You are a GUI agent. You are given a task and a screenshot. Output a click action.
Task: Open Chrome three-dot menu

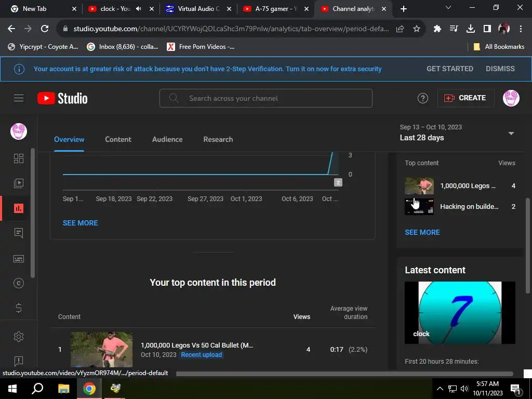(x=521, y=29)
